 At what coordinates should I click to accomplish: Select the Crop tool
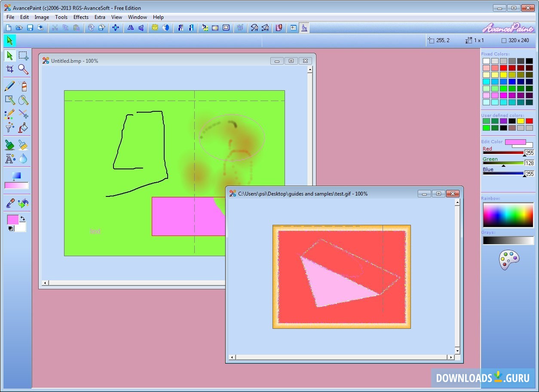pyautogui.click(x=9, y=69)
